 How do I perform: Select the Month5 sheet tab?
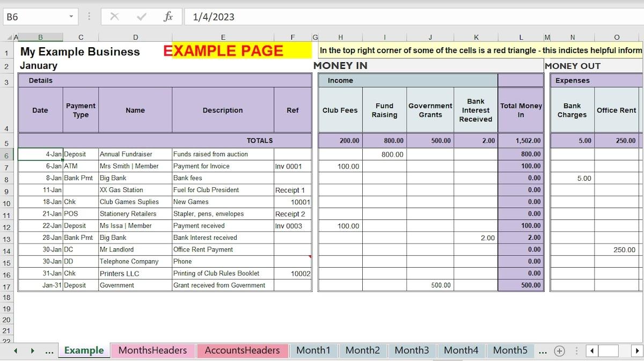pos(510,350)
